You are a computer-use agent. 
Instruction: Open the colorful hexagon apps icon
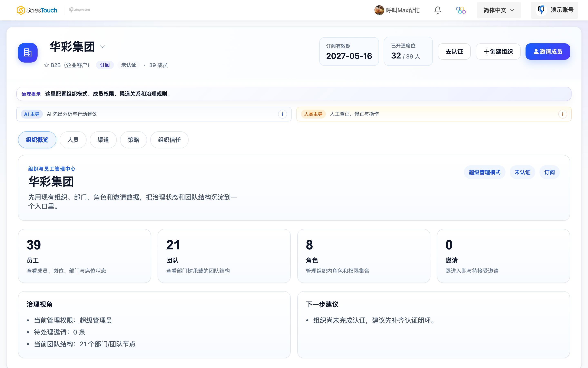(461, 10)
